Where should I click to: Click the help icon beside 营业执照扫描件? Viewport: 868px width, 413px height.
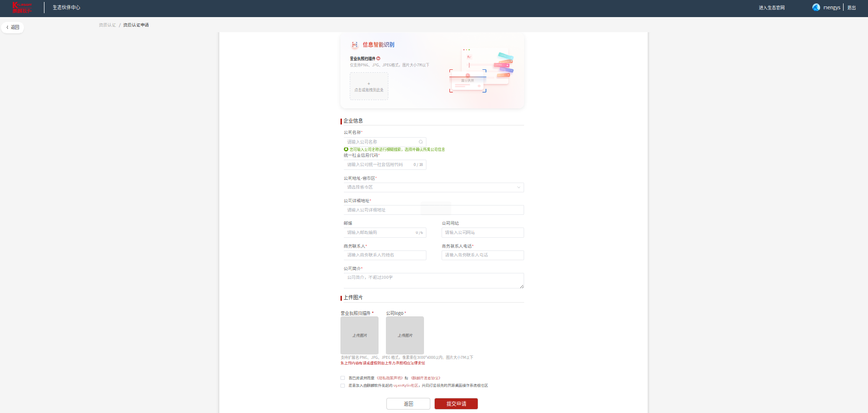tap(378, 59)
